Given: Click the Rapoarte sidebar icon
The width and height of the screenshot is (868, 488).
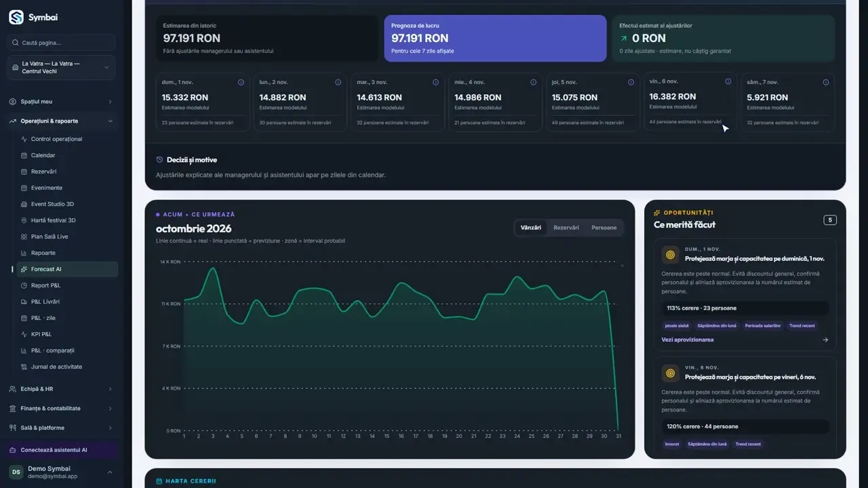Looking at the screenshot, I should point(24,253).
